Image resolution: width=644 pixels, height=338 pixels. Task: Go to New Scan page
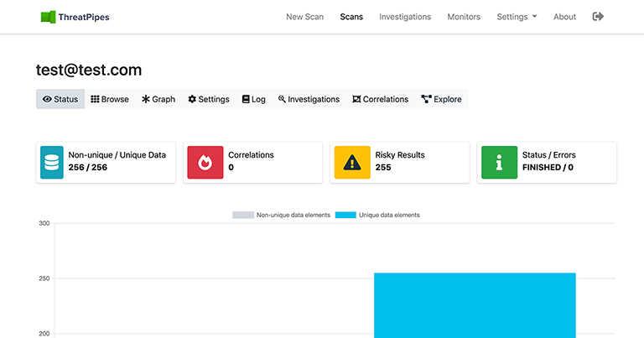(304, 17)
